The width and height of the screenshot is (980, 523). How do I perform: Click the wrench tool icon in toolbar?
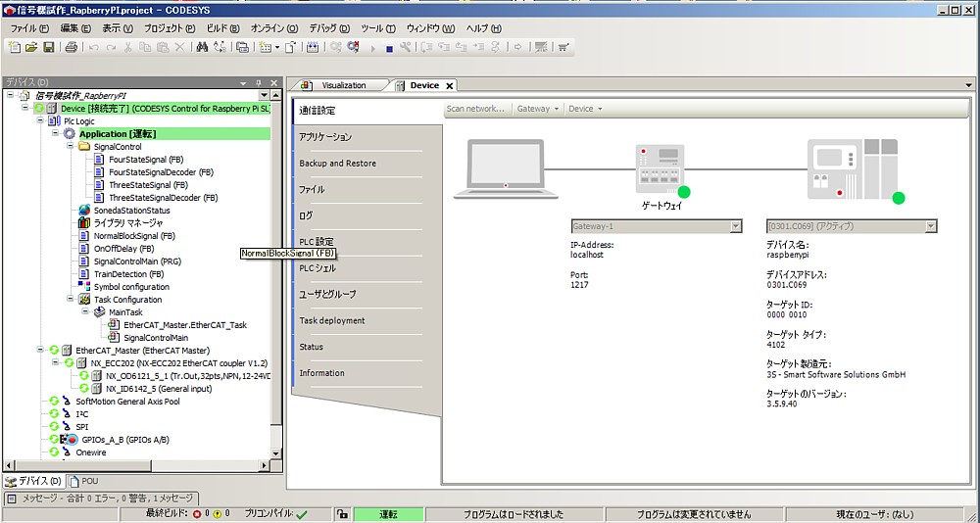coord(405,47)
